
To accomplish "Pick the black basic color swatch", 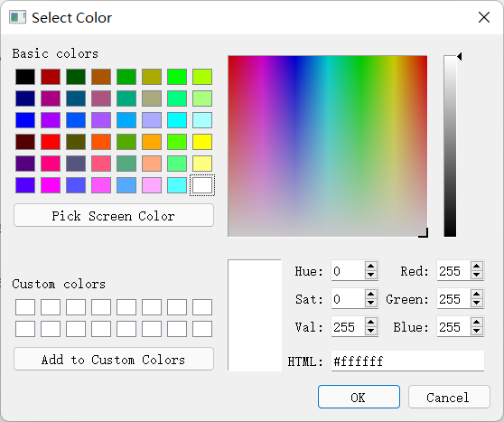I will [x=25, y=77].
